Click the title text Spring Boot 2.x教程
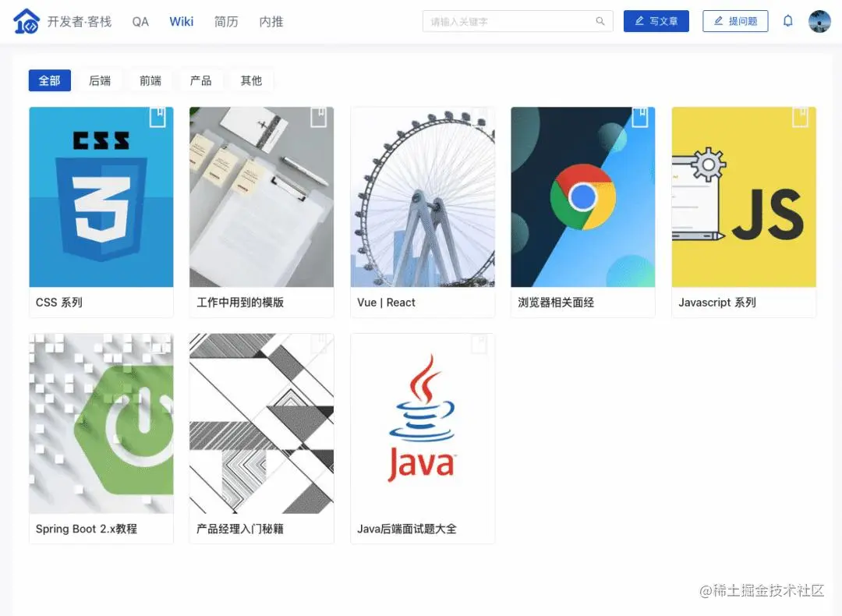 (87, 529)
